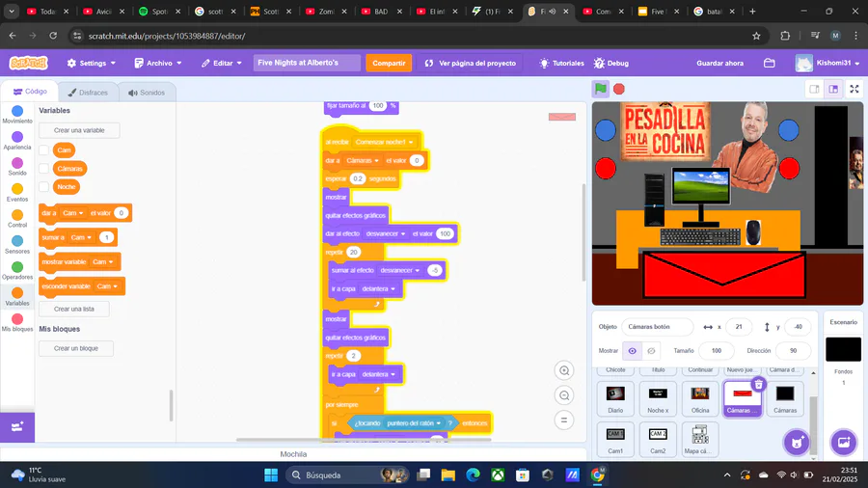868x488 pixels.
Task: Open the Scratch logo home link
Action: pos(28,63)
